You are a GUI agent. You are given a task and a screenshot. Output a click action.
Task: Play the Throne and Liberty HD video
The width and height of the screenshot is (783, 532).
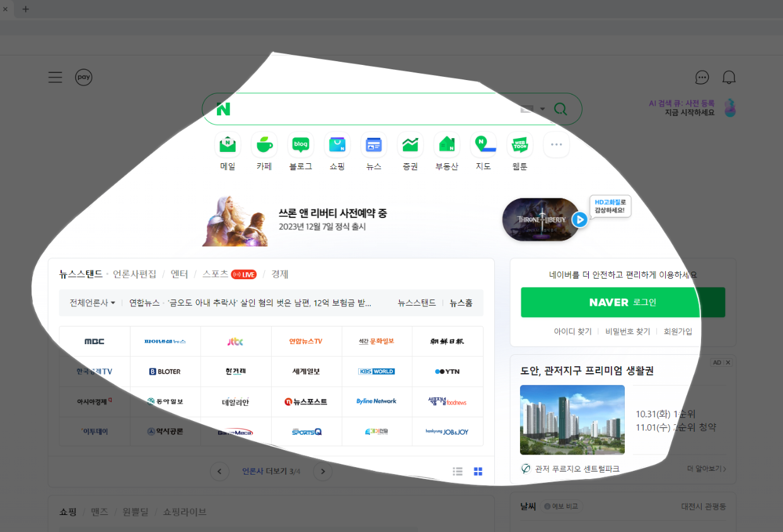click(580, 219)
